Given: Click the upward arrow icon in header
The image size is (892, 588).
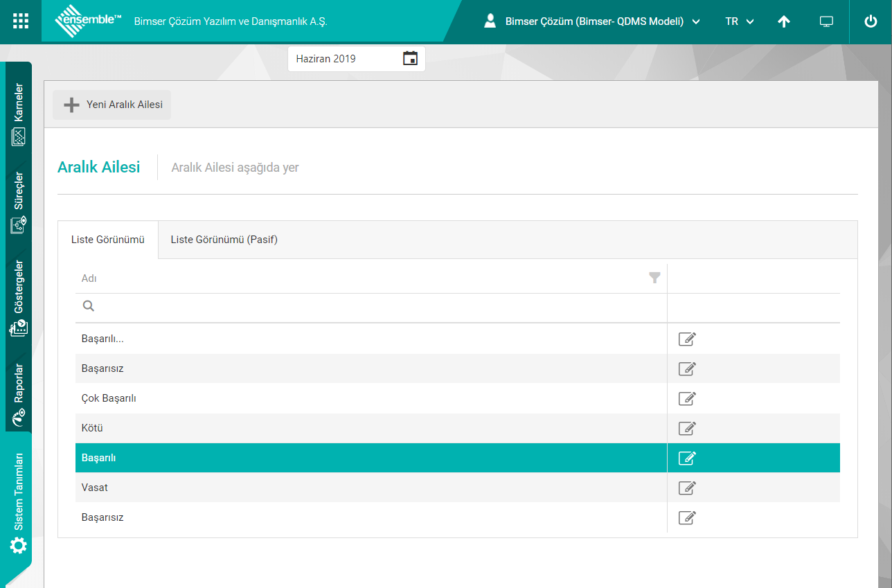Looking at the screenshot, I should (783, 21).
